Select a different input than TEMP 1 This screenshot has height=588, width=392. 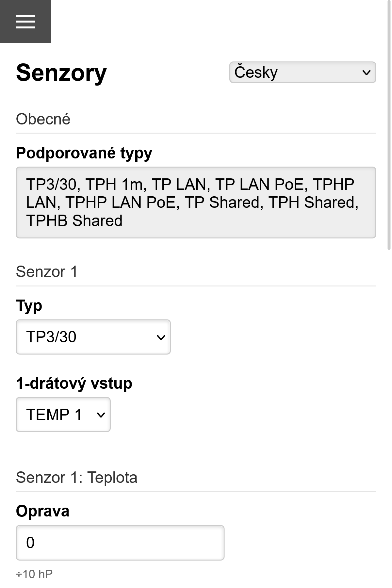(x=63, y=415)
